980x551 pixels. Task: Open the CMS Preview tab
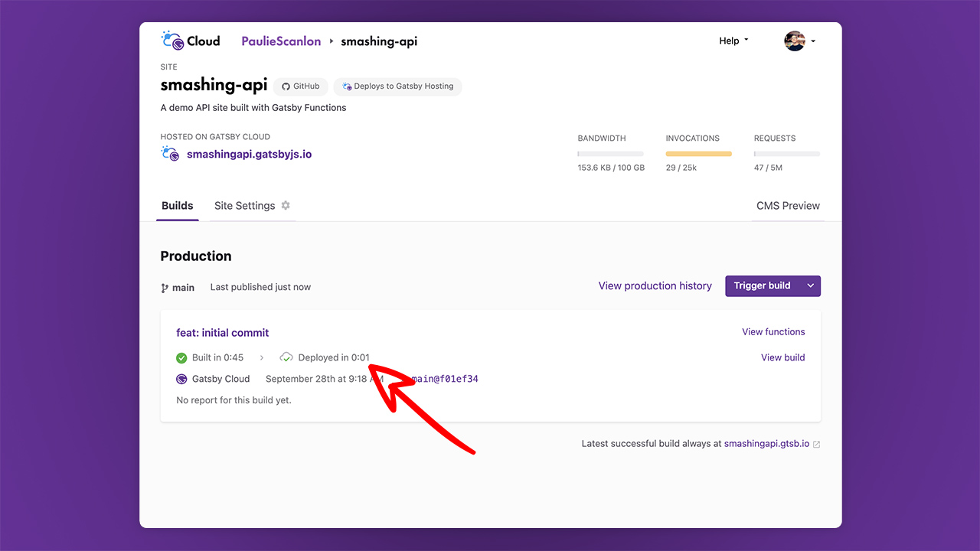point(788,205)
